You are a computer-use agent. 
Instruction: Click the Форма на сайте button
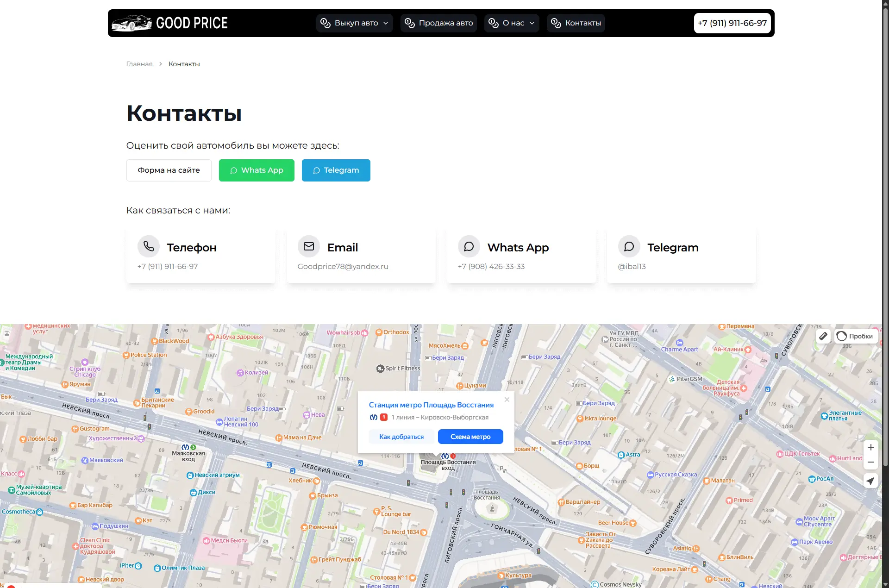coord(169,170)
